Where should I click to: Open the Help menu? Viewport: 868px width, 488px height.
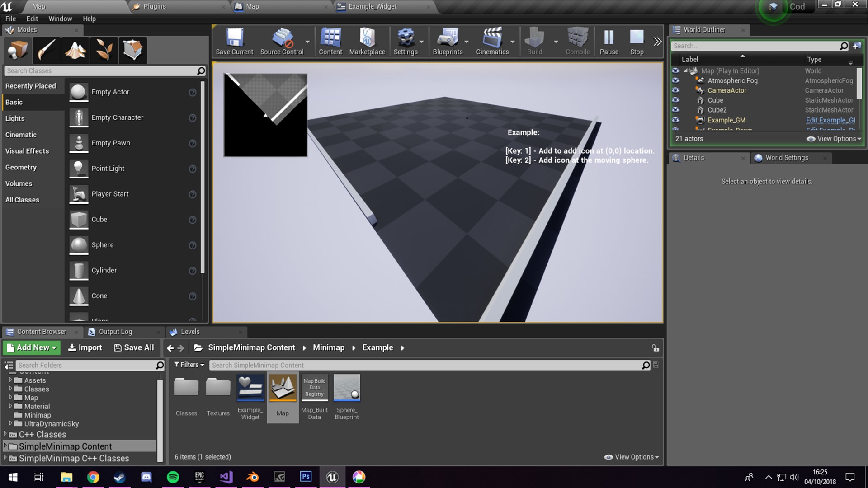(89, 19)
